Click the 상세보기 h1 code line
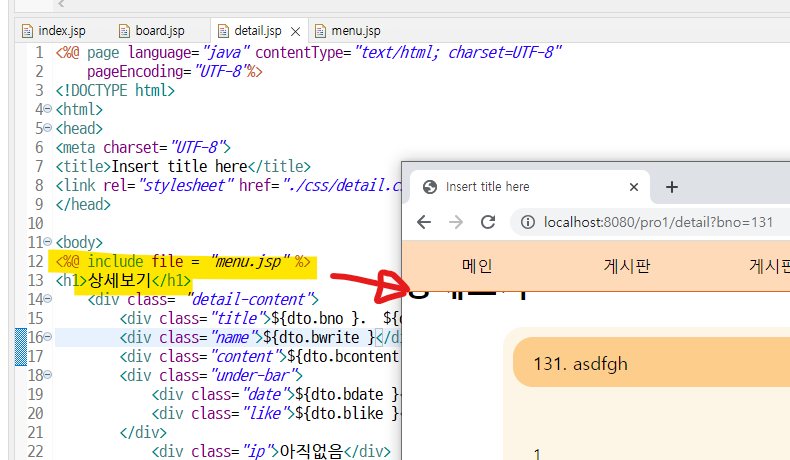 pyautogui.click(x=123, y=280)
